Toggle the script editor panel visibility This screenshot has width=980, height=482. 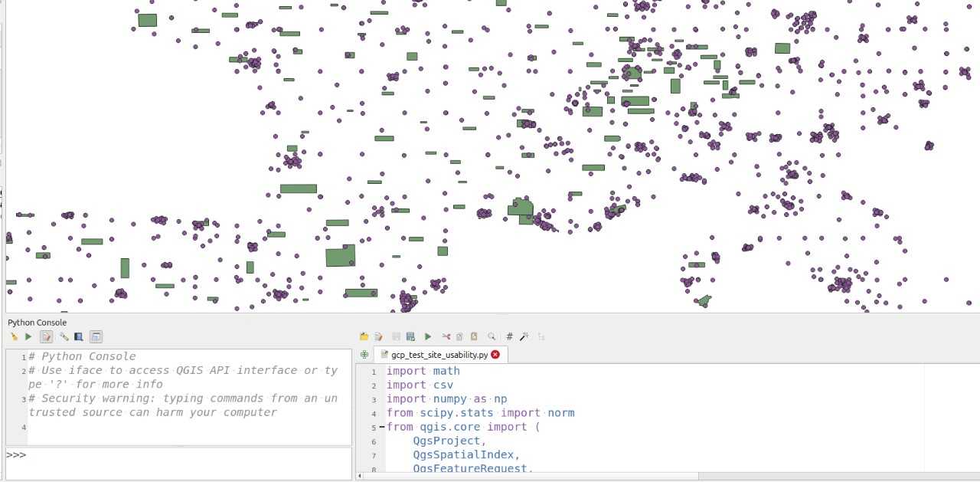pos(96,336)
